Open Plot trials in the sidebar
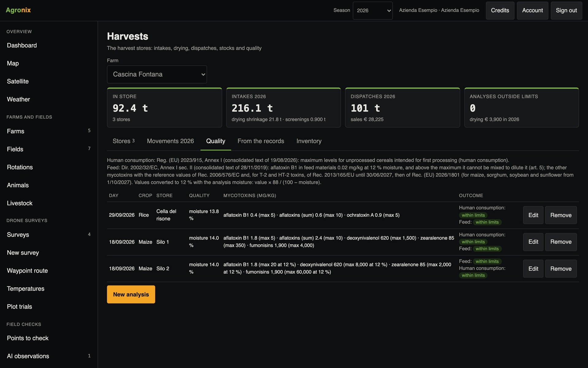 pyautogui.click(x=49, y=307)
